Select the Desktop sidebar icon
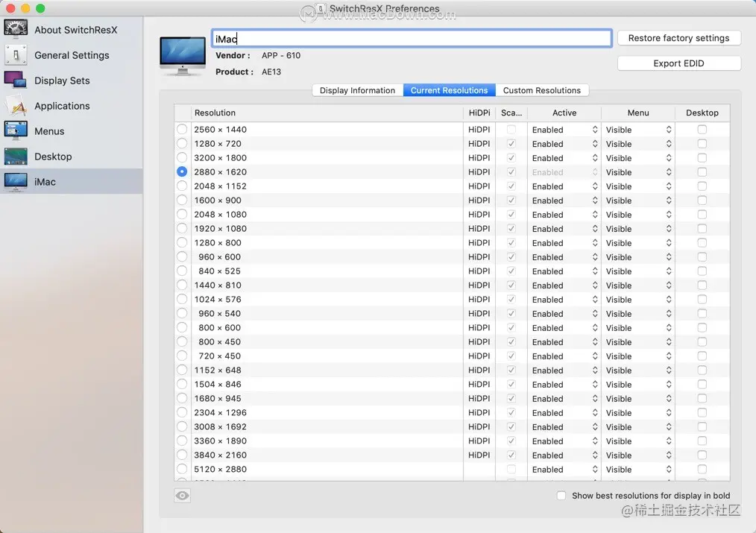 click(16, 156)
